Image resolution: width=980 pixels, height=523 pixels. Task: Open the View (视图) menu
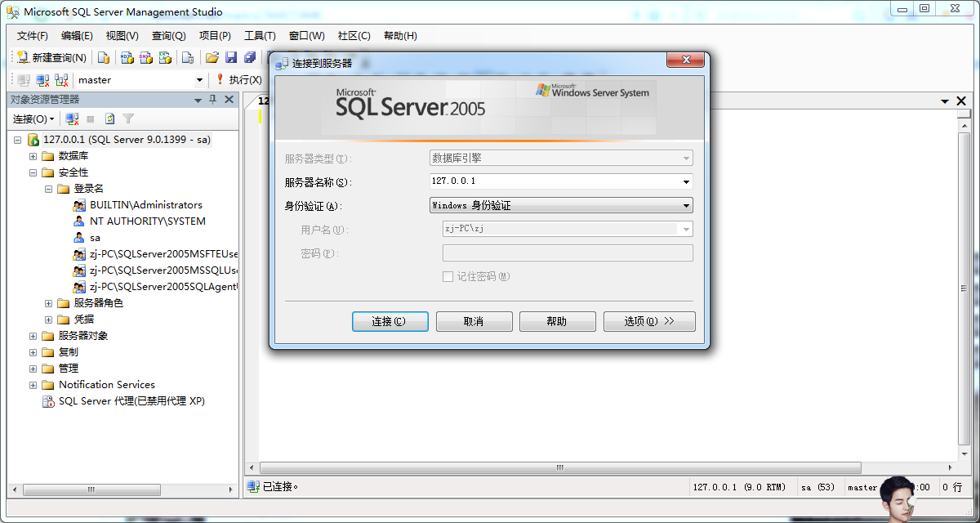122,36
